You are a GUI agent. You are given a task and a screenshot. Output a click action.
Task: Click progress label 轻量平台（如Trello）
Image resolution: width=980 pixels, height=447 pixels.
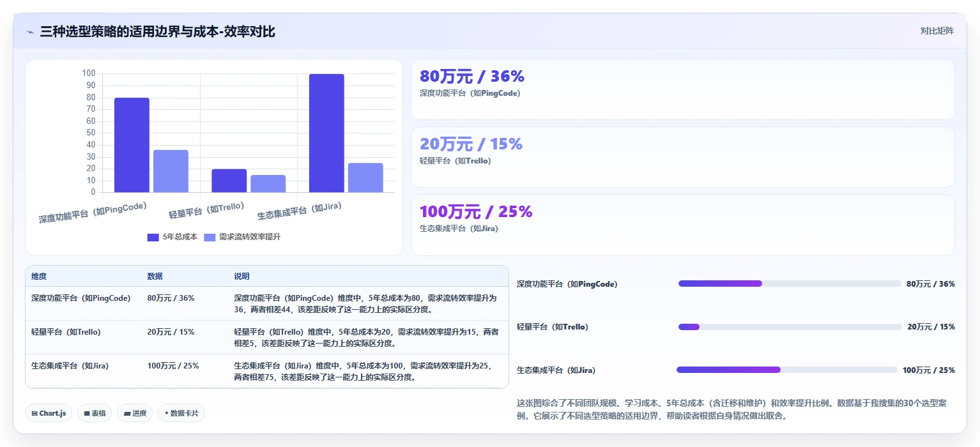pos(552,327)
